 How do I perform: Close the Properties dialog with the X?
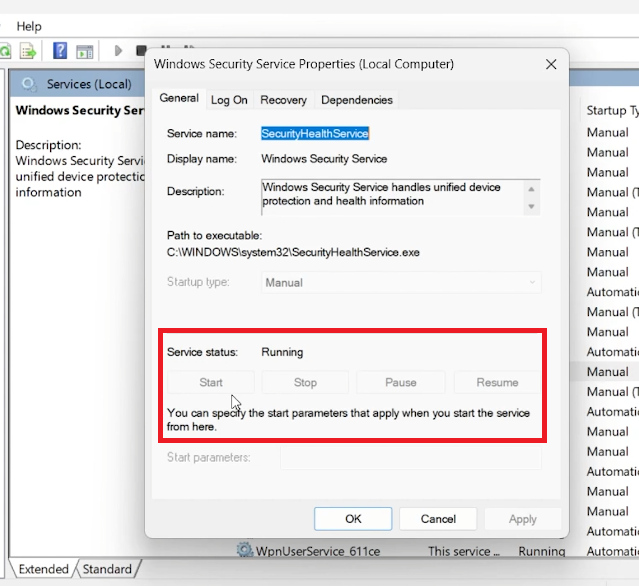[551, 64]
